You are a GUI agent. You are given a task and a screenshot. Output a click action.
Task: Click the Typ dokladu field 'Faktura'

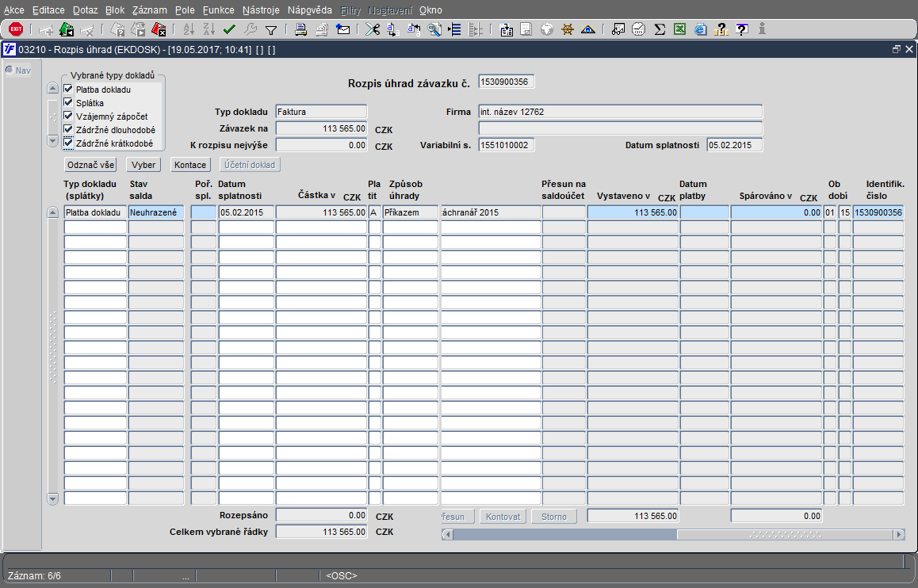tap(321, 112)
